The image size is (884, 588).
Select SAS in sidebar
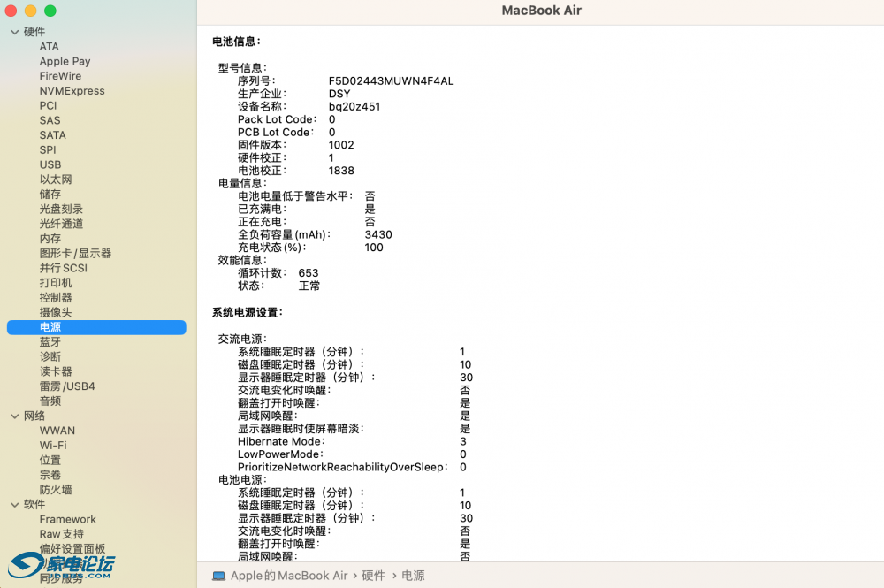[50, 120]
